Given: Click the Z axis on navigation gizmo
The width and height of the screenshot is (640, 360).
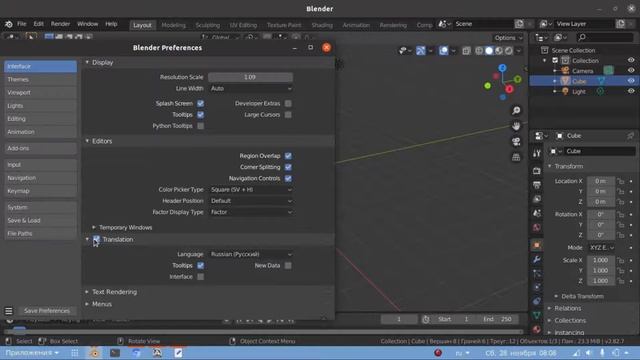Looking at the screenshot, I should tap(502, 68).
